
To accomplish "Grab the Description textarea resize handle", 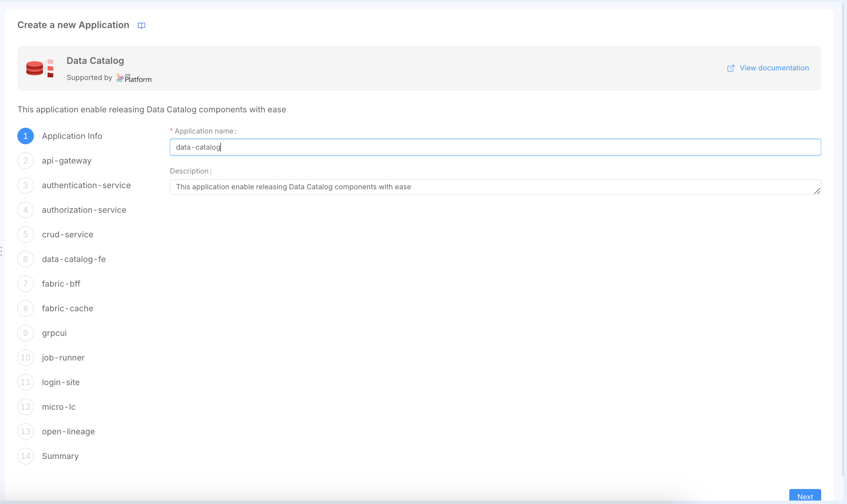I will (x=817, y=191).
